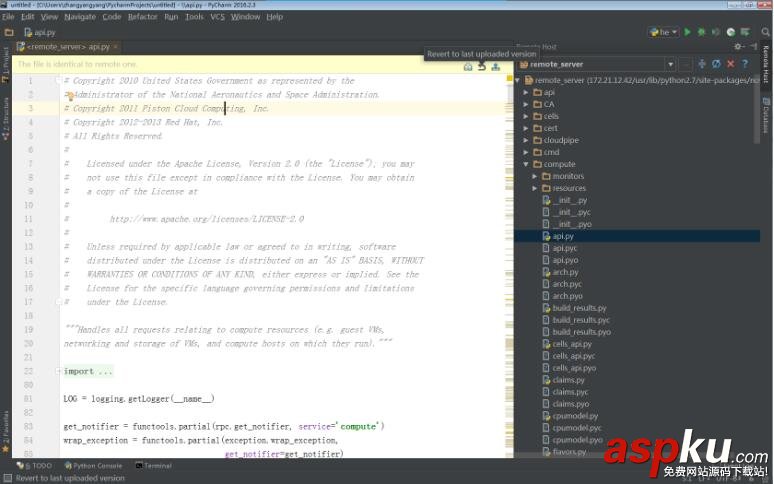Expand the monitors folder
This screenshot has height=484, width=774.
point(535,176)
